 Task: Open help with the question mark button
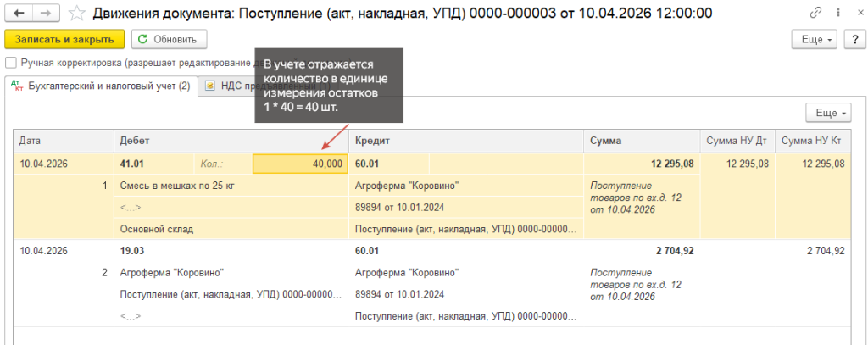click(854, 39)
